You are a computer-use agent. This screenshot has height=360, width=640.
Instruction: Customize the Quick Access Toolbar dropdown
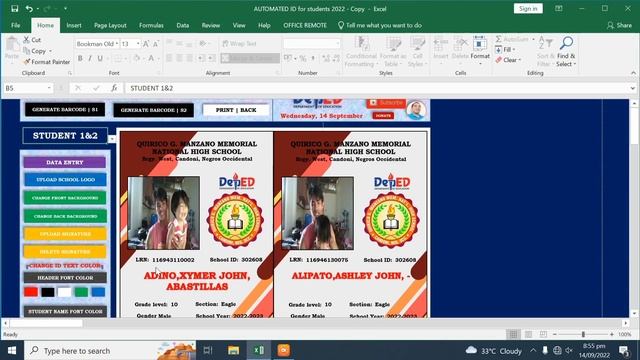[65, 9]
